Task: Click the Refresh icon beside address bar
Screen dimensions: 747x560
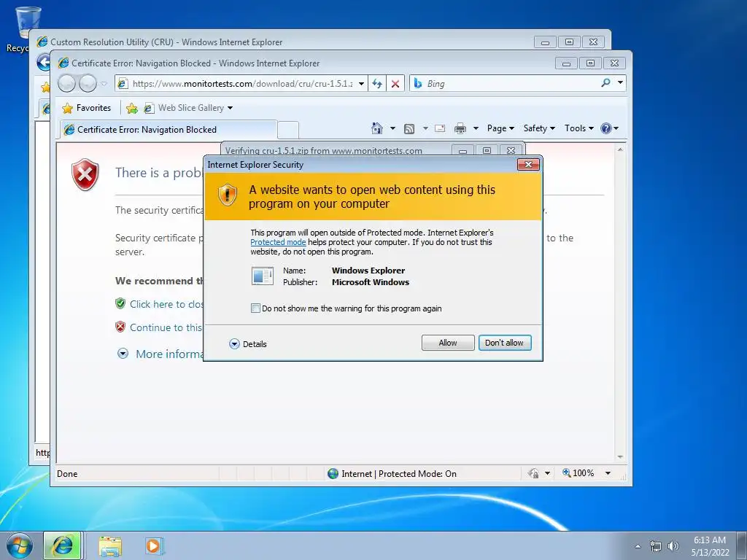Action: [x=377, y=84]
